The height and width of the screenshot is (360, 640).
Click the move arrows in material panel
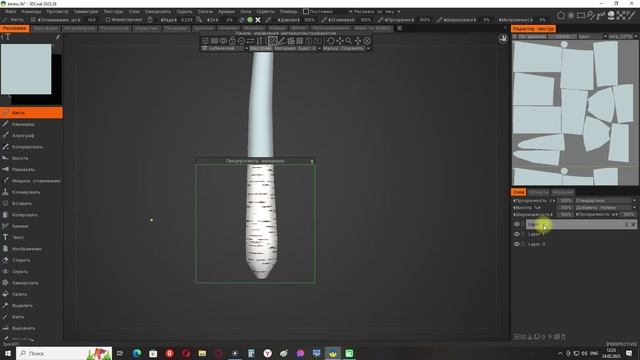click(x=340, y=41)
